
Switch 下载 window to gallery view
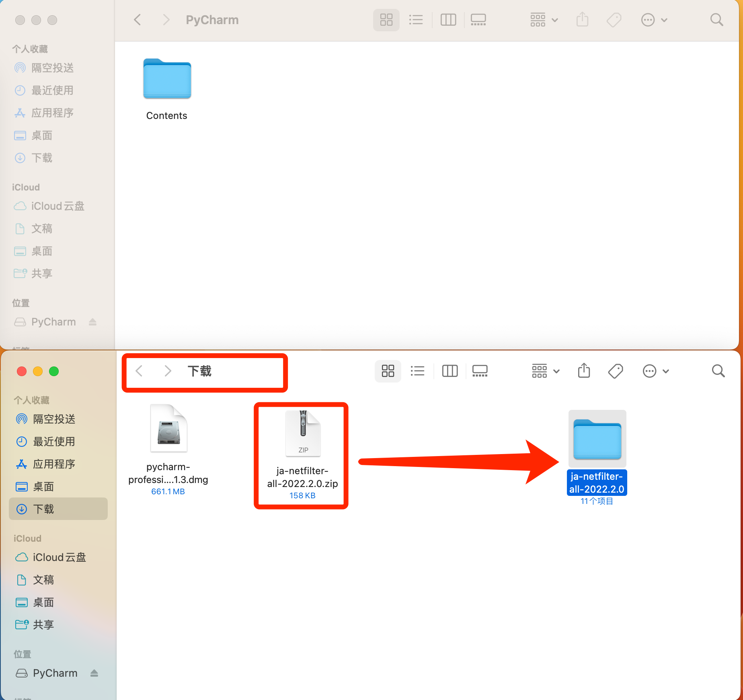click(480, 371)
